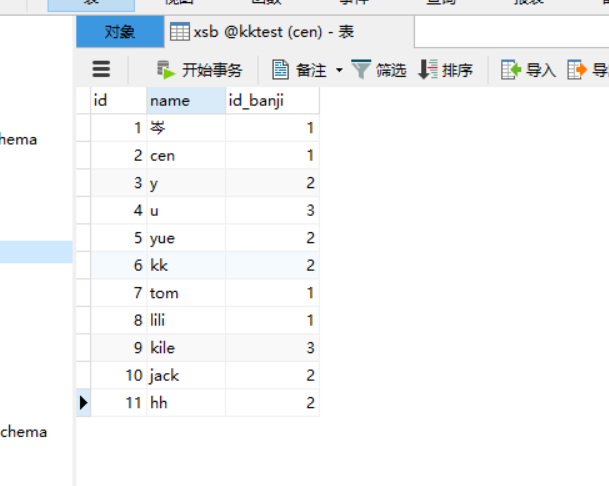Click the 导入 import icon
The width and height of the screenshot is (609, 486).
[x=511, y=70]
